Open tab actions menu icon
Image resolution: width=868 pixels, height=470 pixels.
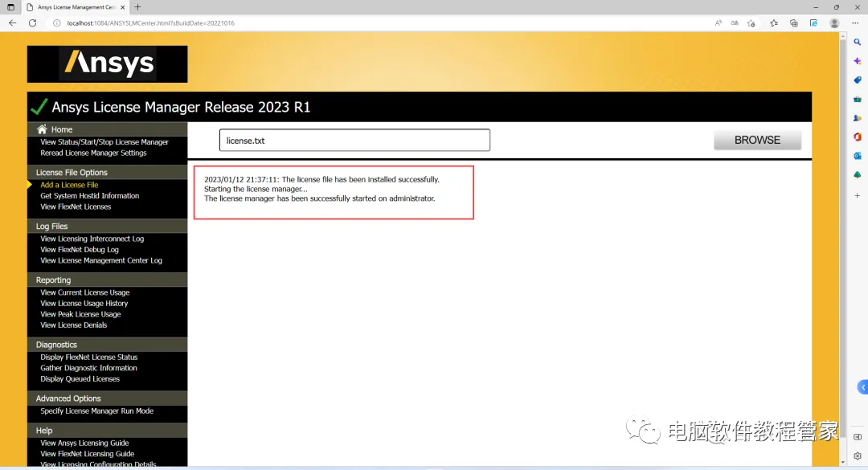(x=10, y=7)
